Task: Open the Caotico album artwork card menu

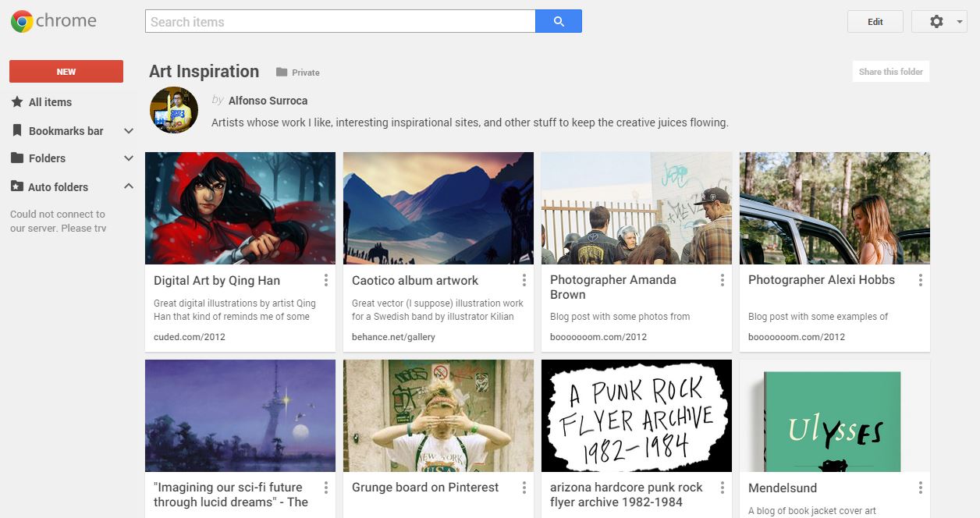Action: coord(524,279)
